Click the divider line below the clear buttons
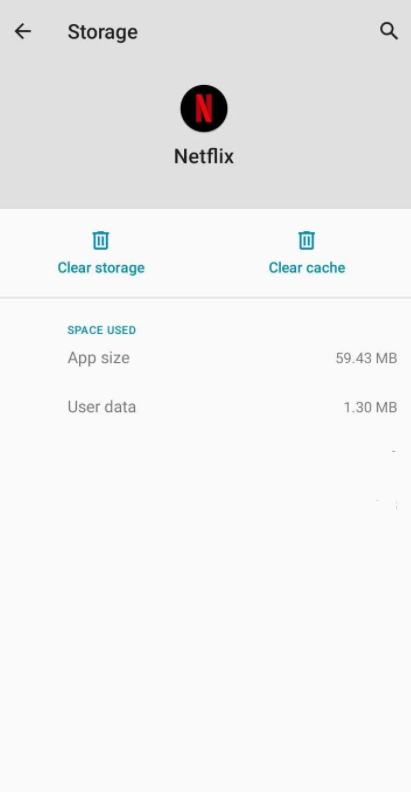411x792 pixels. (x=206, y=298)
